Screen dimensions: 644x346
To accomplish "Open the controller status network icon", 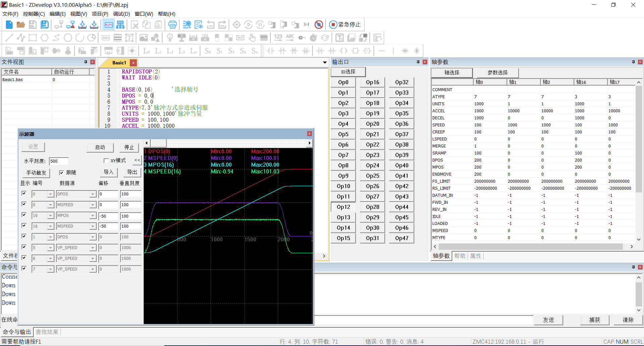I will point(120,24).
